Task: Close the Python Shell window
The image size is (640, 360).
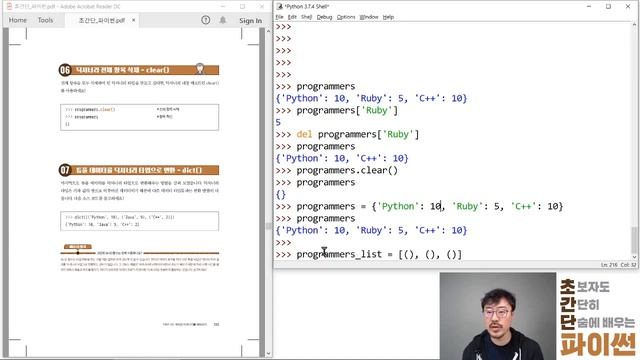Action: pos(628,6)
